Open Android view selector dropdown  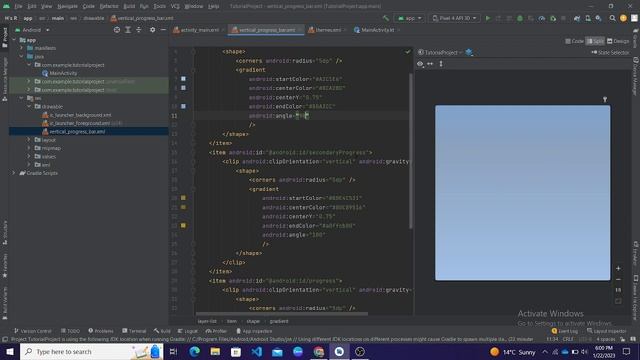(x=32, y=30)
